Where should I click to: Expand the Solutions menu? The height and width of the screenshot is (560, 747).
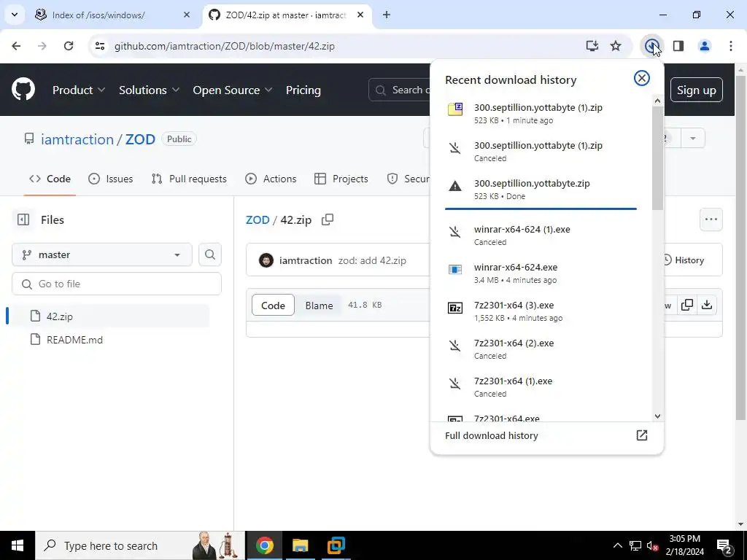click(149, 90)
